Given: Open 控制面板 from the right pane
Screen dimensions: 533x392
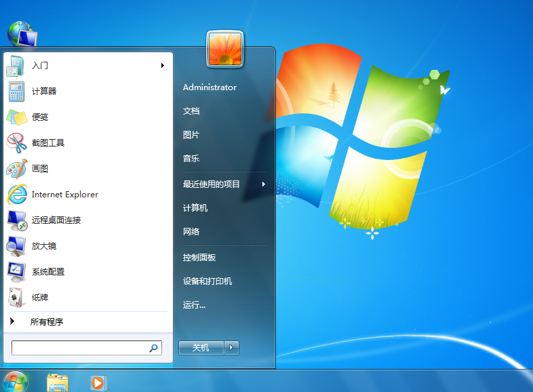Looking at the screenshot, I should click(x=199, y=258).
